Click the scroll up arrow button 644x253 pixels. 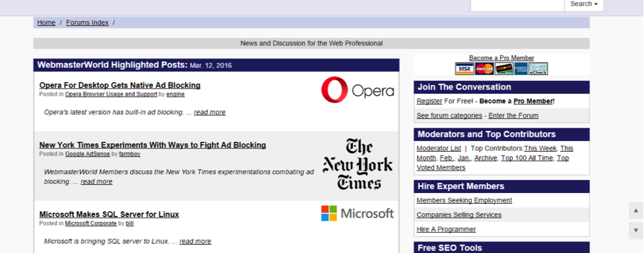coord(636,210)
